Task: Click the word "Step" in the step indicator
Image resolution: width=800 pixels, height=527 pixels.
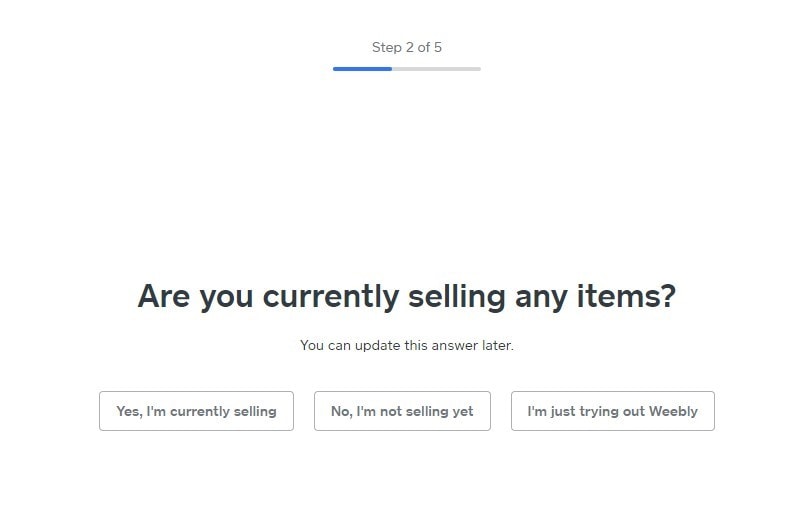Action: pos(386,47)
